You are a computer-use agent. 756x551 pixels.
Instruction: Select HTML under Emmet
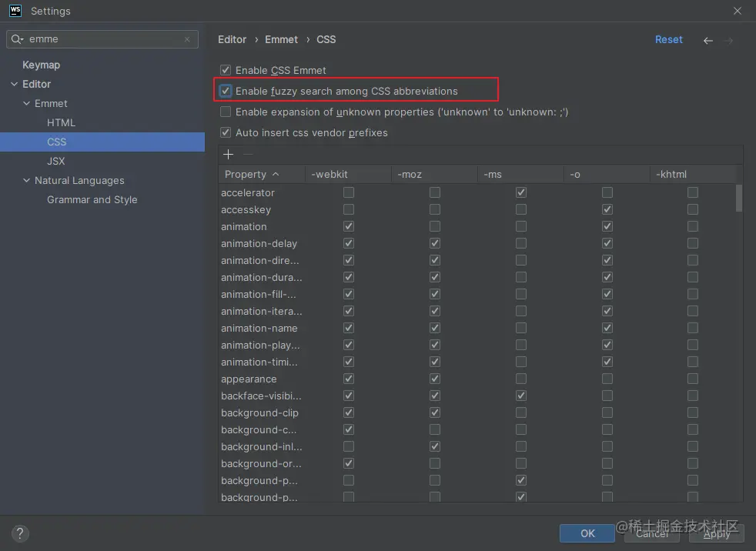coord(61,122)
